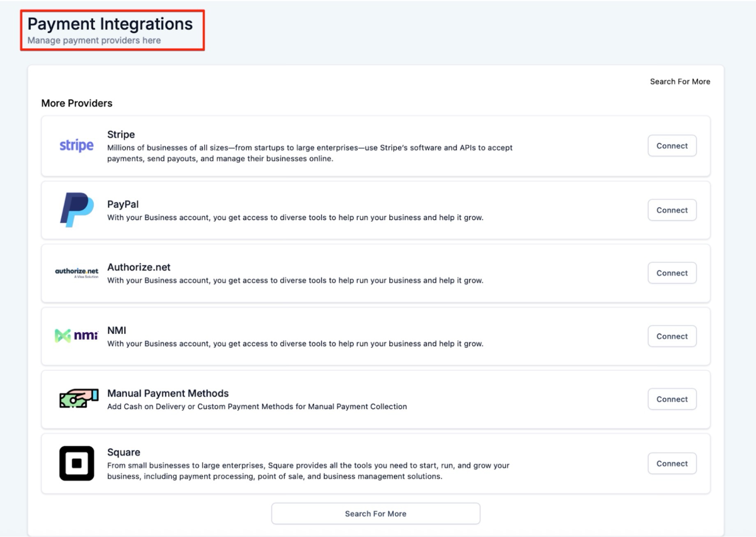Connect Manual Payment Methods
The image size is (756, 537).
[x=672, y=399]
